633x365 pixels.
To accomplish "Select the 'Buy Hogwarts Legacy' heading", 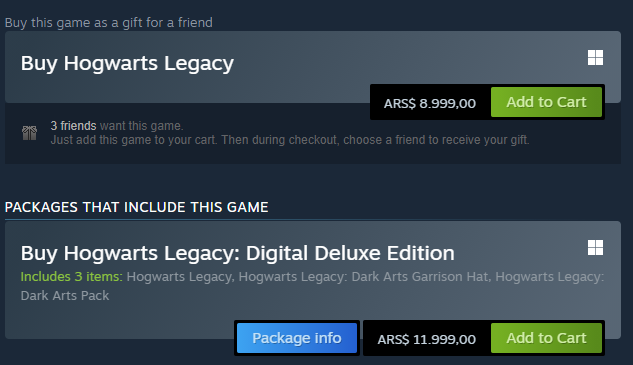I will click(127, 63).
